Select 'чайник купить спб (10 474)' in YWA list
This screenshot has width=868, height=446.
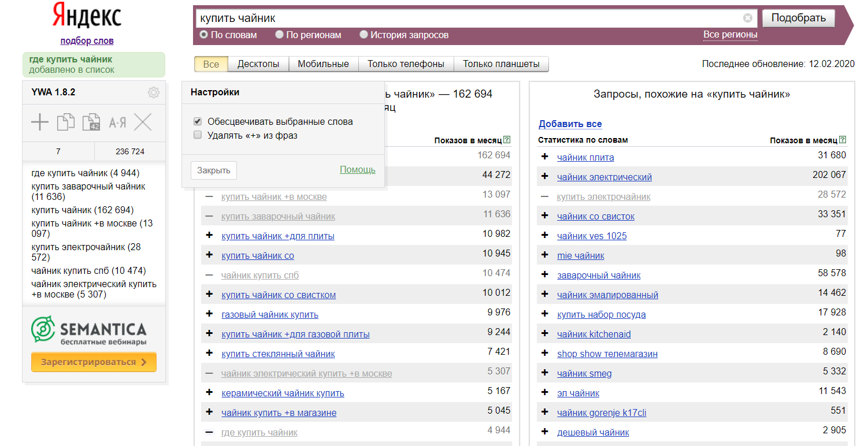tap(89, 271)
